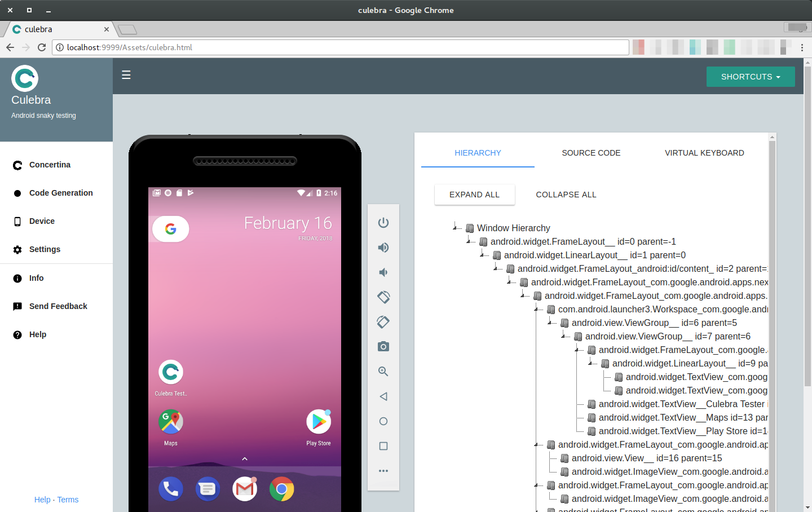Click the power button icon
Image resolution: width=812 pixels, height=512 pixels.
[x=383, y=223]
